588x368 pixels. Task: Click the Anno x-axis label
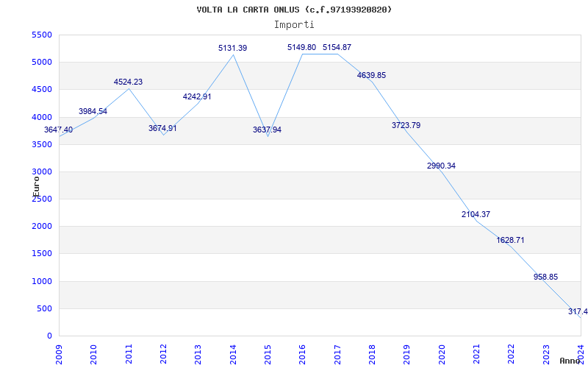point(570,361)
